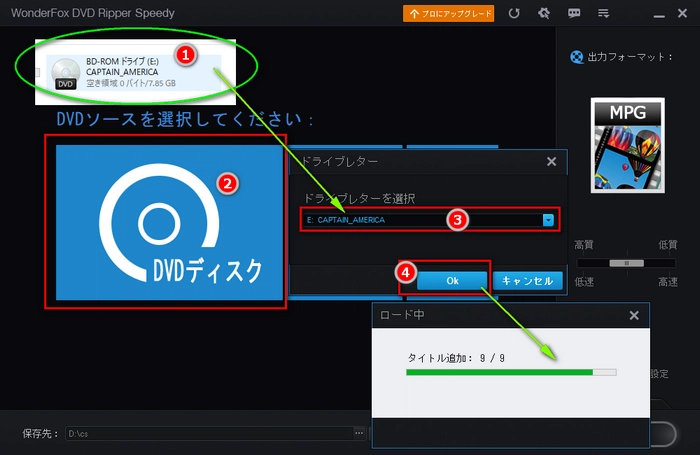Close the ドライブレター dialog
This screenshot has width=700, height=455.
point(551,161)
